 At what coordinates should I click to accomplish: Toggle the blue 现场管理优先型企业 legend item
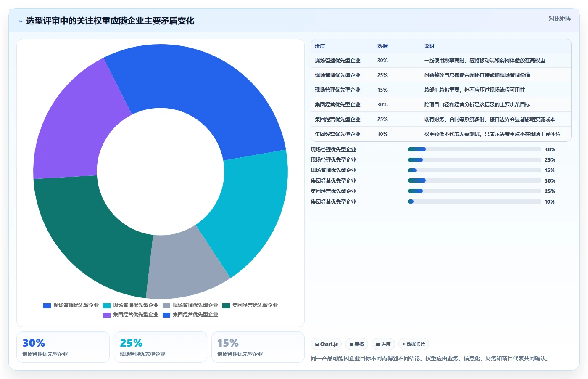coord(71,305)
